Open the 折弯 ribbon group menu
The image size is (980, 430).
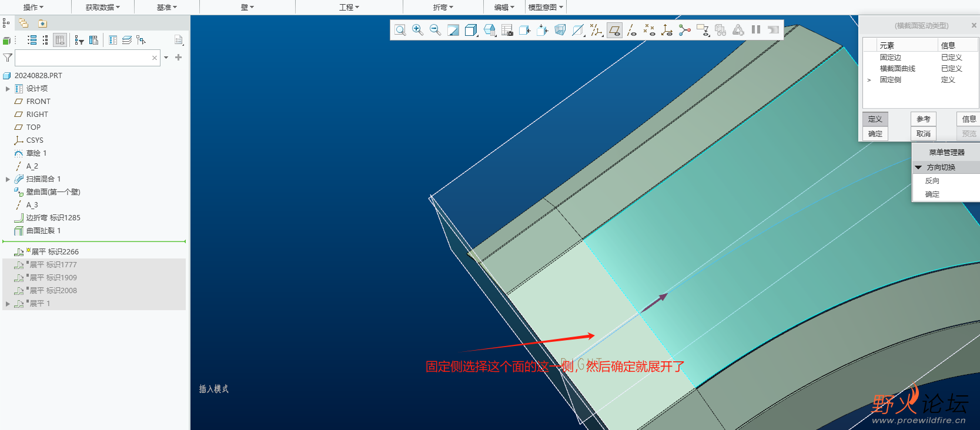click(x=443, y=7)
